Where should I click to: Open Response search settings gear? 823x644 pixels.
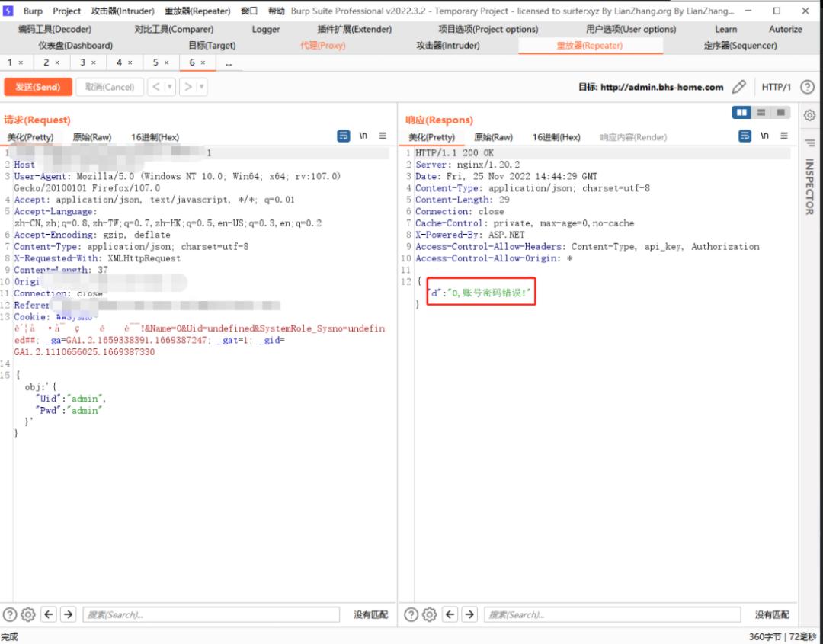coord(430,614)
